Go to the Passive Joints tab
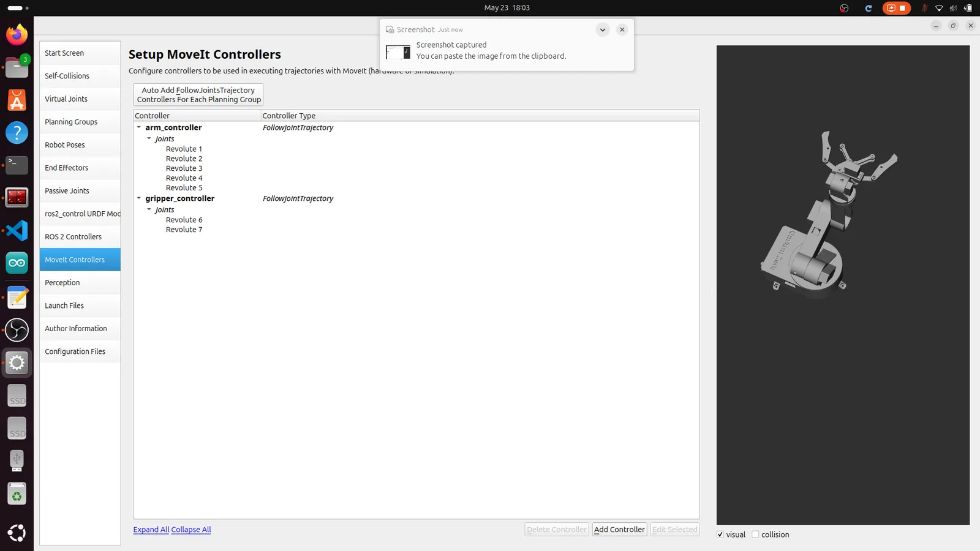 80,191
